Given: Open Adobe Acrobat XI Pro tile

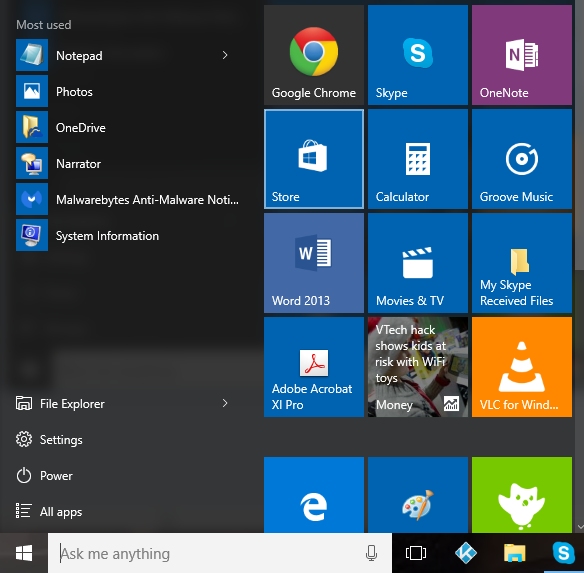Looking at the screenshot, I should pyautogui.click(x=314, y=367).
